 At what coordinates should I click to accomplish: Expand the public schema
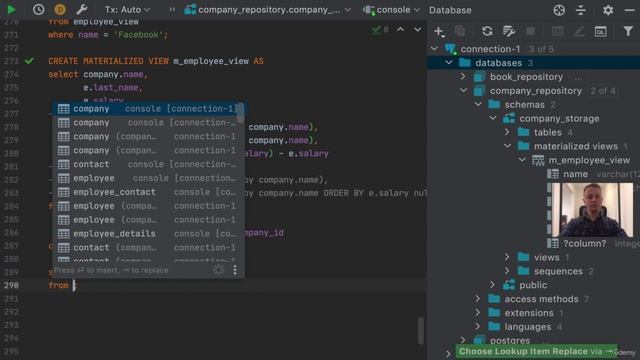492,285
